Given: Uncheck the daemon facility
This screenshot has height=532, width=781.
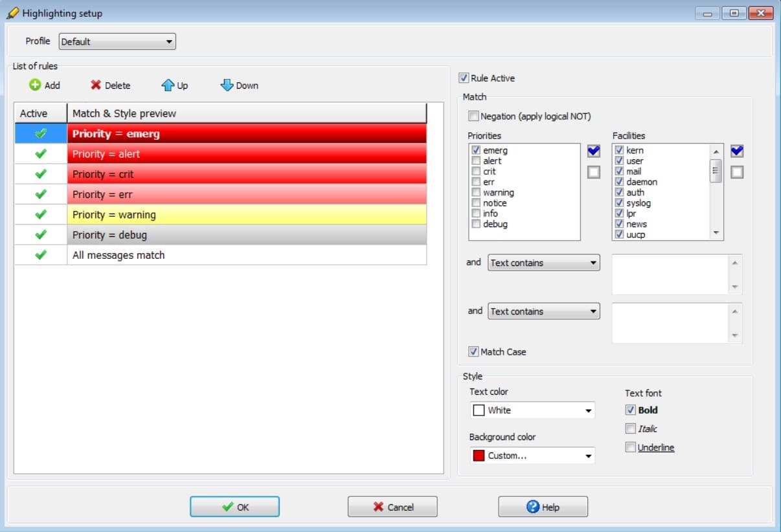Looking at the screenshot, I should [619, 182].
